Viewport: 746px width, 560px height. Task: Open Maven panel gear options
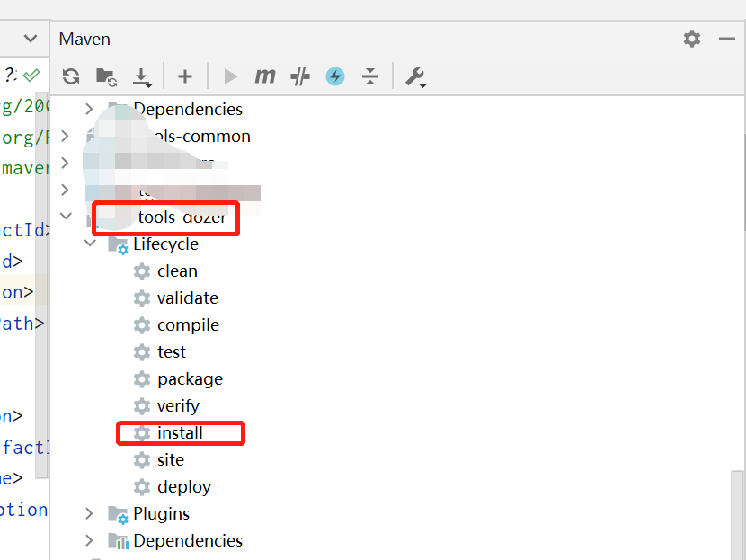point(692,39)
